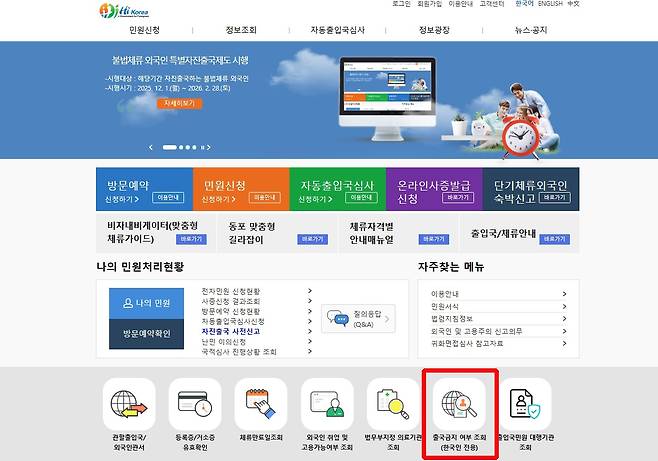This screenshot has height=461, width=658.
Task: Open 출입국민원 대행기관 조회 icon
Action: 526,405
